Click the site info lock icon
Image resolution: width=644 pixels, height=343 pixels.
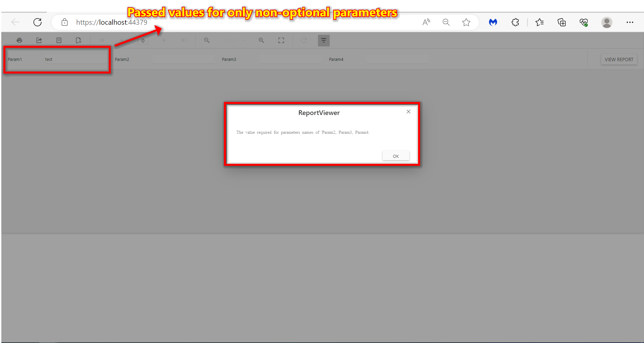[x=65, y=22]
